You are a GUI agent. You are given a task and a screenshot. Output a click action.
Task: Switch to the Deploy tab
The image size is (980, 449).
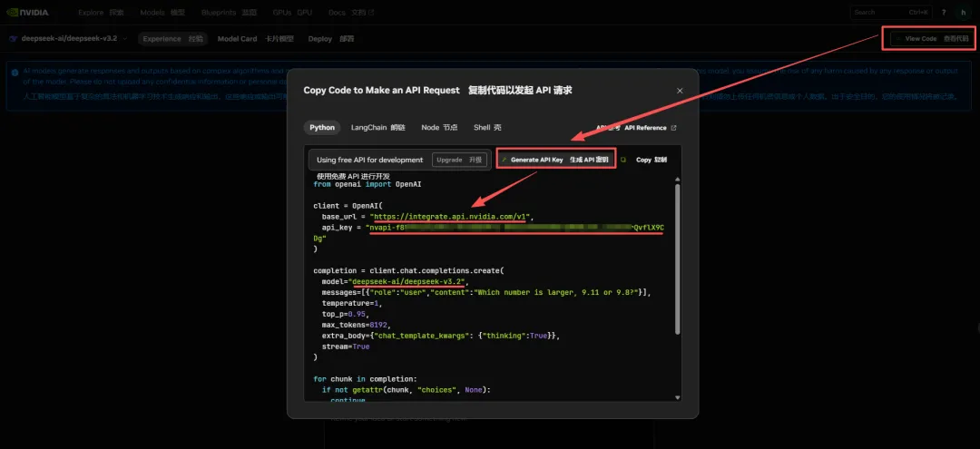coord(330,39)
